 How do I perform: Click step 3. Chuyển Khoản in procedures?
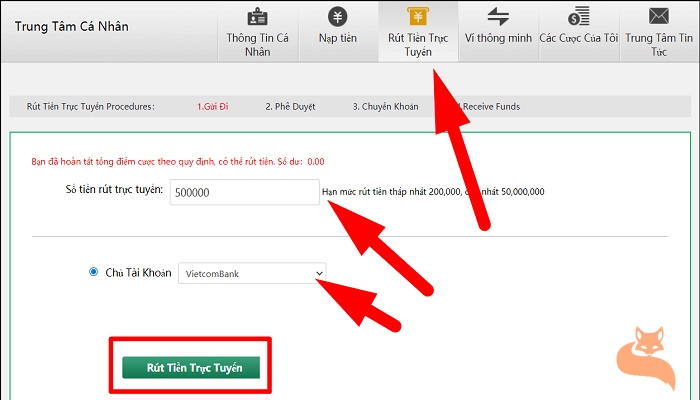(x=386, y=107)
